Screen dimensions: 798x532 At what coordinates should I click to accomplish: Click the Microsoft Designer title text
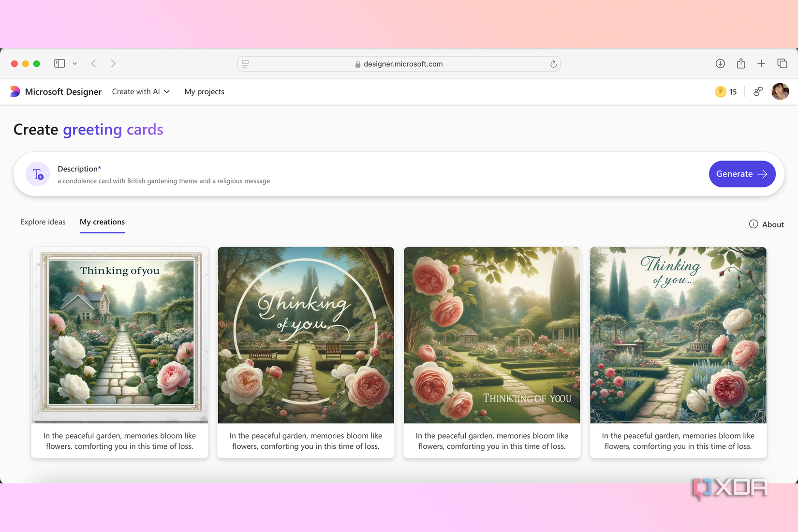[x=63, y=91]
